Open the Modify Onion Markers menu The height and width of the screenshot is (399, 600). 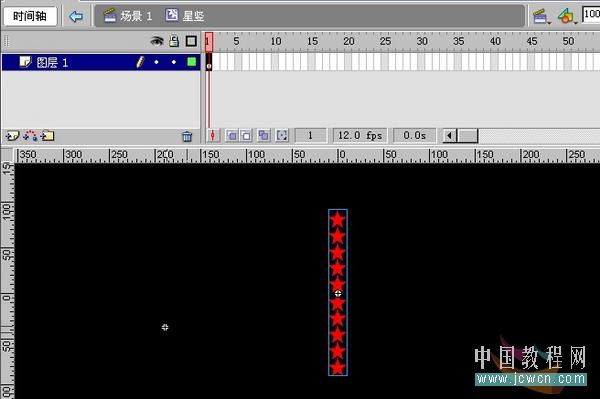coord(282,135)
